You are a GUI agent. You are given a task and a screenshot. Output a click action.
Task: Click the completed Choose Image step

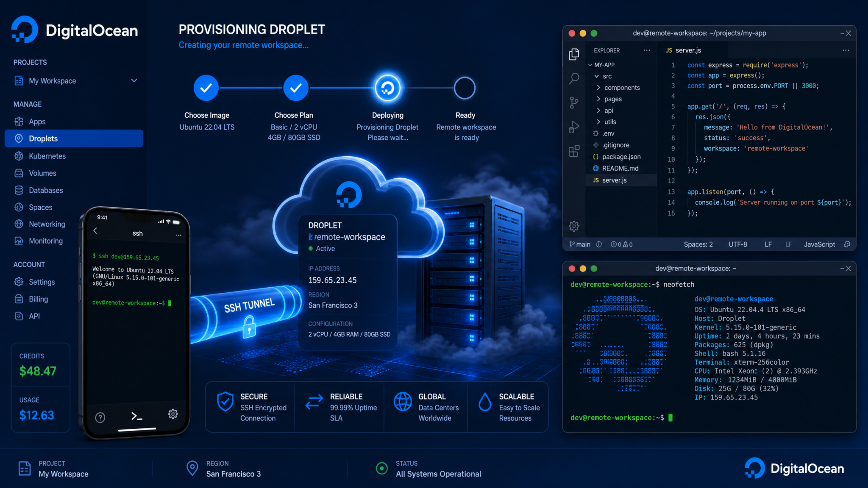coord(206,88)
